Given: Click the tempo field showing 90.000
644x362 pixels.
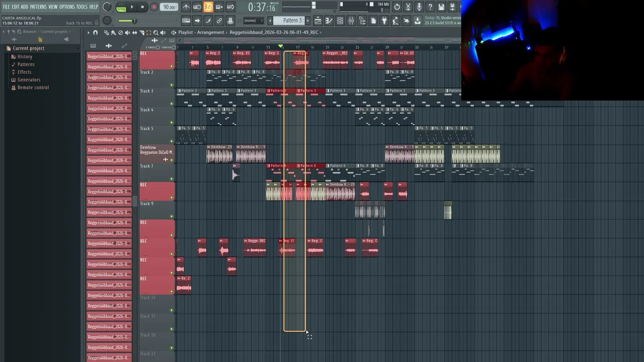Looking at the screenshot, I should [170, 7].
